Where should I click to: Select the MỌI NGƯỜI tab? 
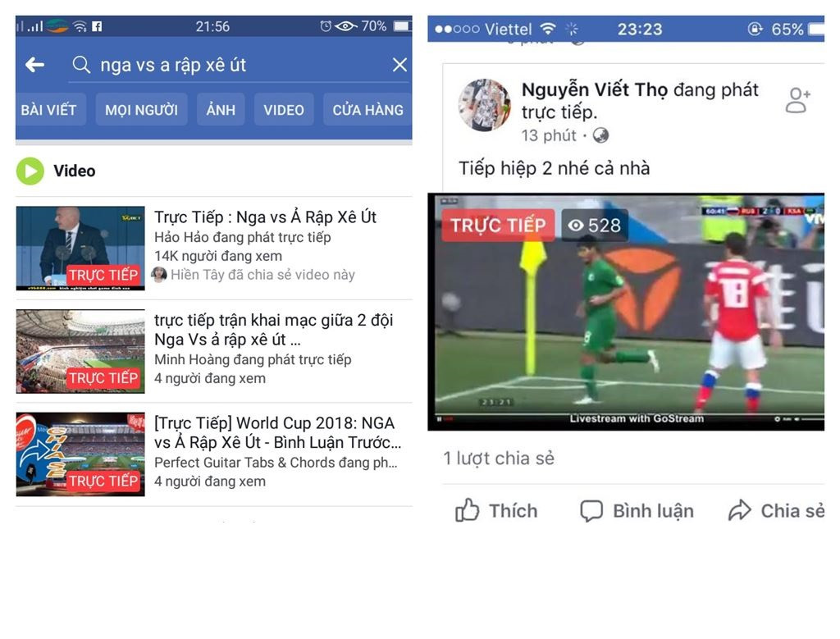coord(141,110)
